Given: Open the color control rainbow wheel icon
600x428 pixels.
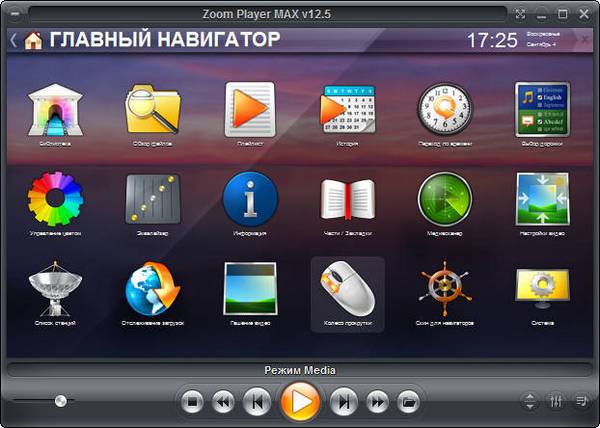Looking at the screenshot, I should [55, 199].
